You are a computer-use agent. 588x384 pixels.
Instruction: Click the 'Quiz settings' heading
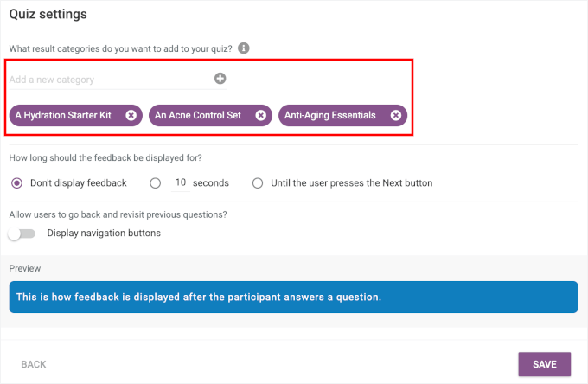48,14
